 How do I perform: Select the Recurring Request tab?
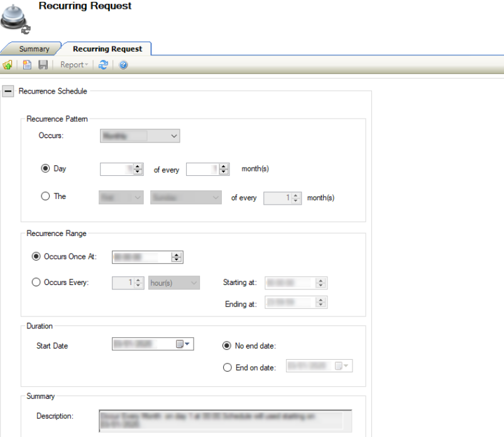click(x=107, y=49)
